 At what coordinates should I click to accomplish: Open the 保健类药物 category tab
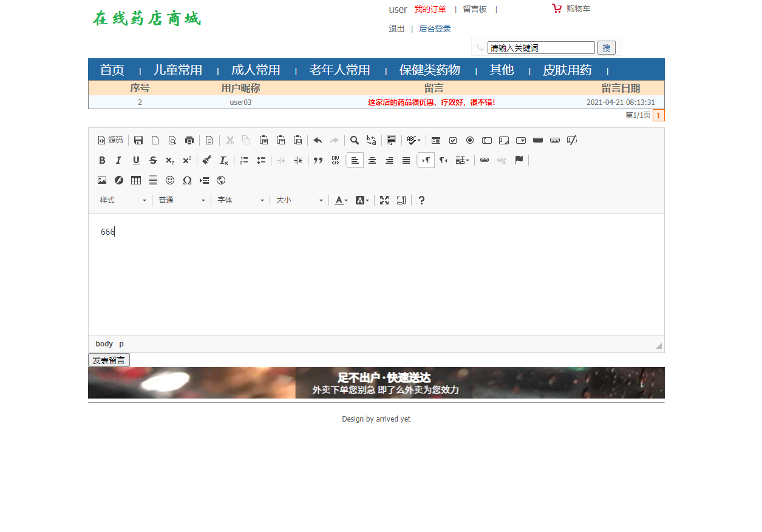[x=429, y=70]
